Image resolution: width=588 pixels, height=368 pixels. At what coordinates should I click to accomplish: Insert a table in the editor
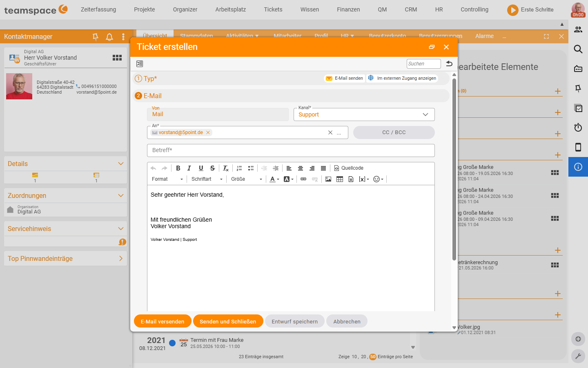point(339,179)
